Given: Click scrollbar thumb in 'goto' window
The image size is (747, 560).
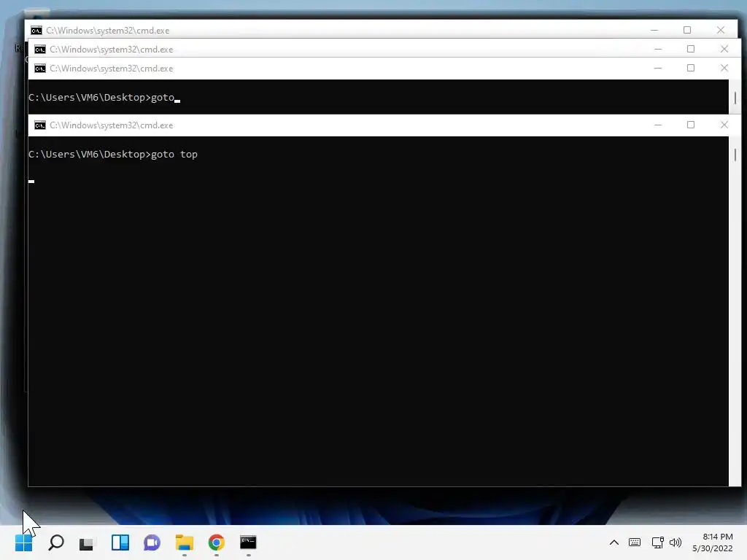Looking at the screenshot, I should tap(735, 98).
